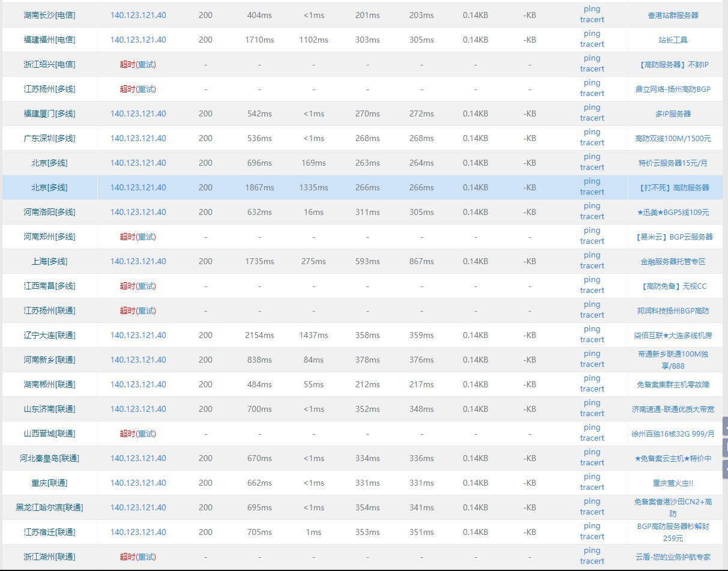Click ping for 辽宁大连[联通]
Viewport: 728px width, 571px height.
click(592, 330)
